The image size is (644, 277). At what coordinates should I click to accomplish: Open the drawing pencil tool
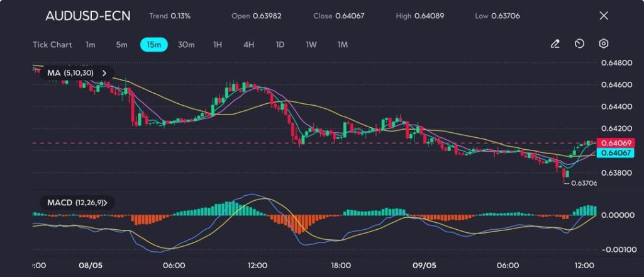555,44
